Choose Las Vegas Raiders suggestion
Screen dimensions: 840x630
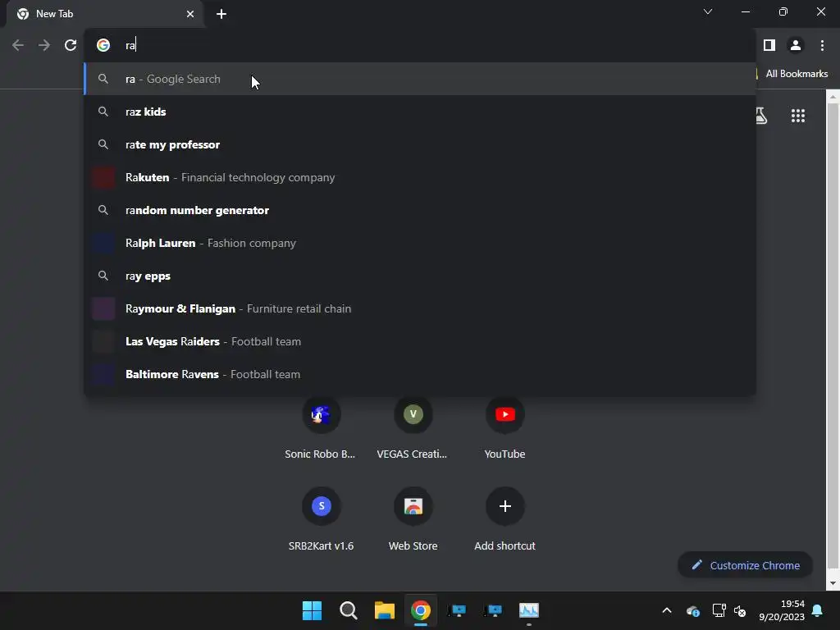(420, 341)
